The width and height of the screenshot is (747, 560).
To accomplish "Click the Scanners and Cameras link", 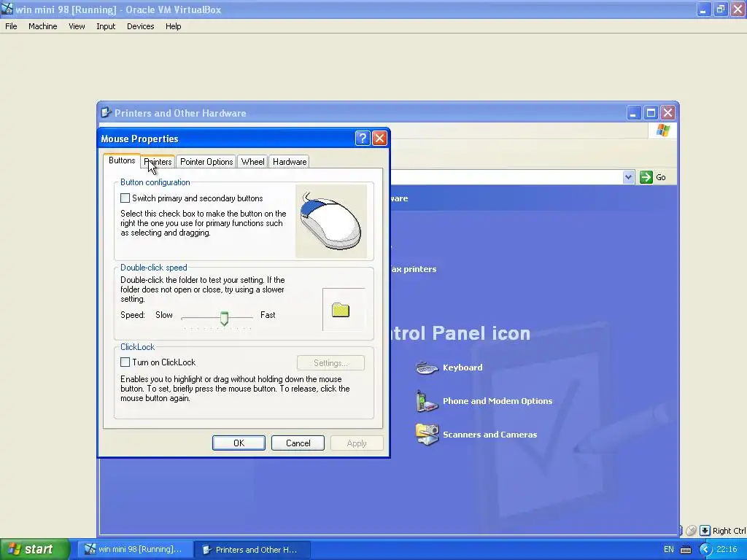I will coord(489,435).
